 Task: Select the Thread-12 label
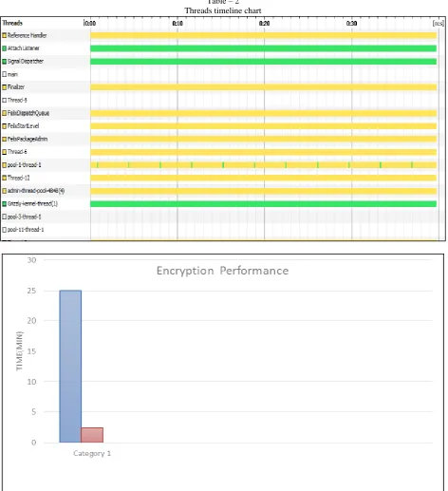[x=19, y=178]
